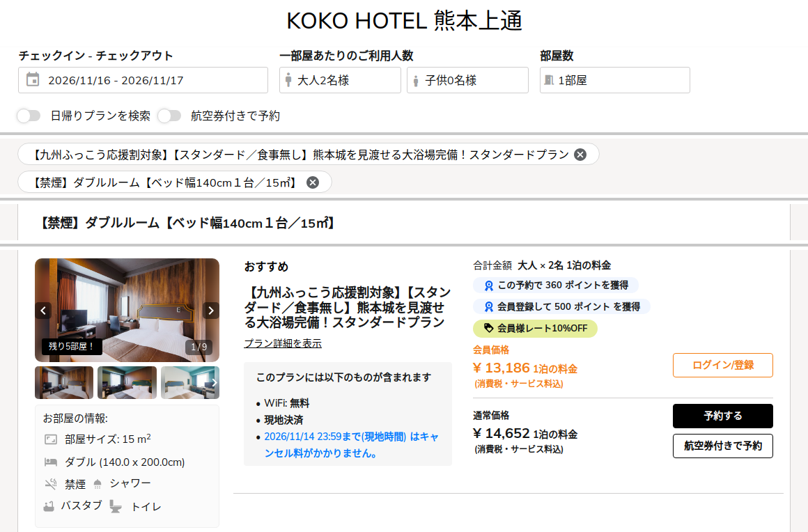Click the KOKO HOTEL 熊本上通 title
The width and height of the screenshot is (808, 532).
pyautogui.click(x=404, y=21)
